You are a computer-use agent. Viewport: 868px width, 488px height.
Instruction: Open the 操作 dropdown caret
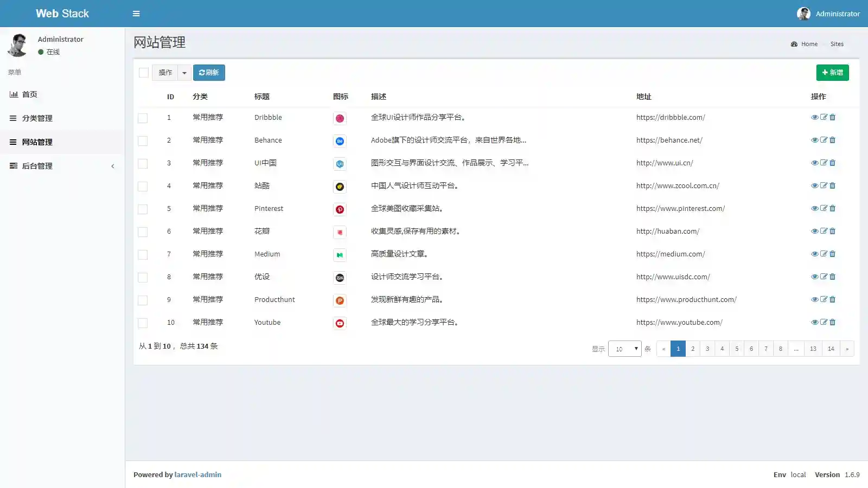click(x=184, y=72)
